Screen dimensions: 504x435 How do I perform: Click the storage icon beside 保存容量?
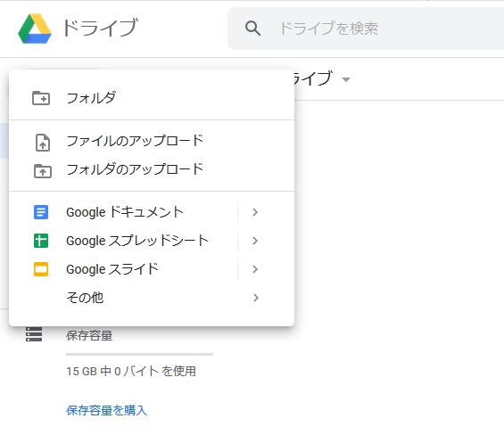coord(34,334)
